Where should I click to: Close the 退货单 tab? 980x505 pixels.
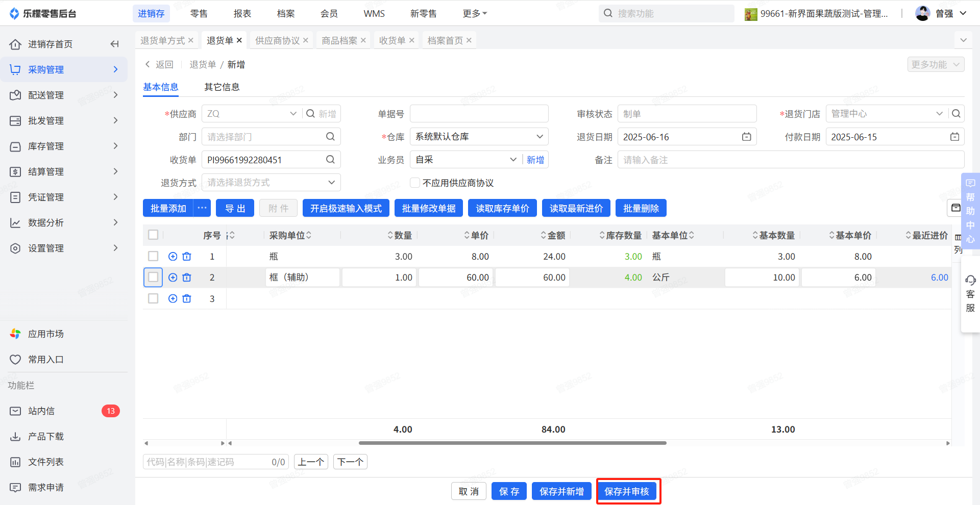[239, 40]
